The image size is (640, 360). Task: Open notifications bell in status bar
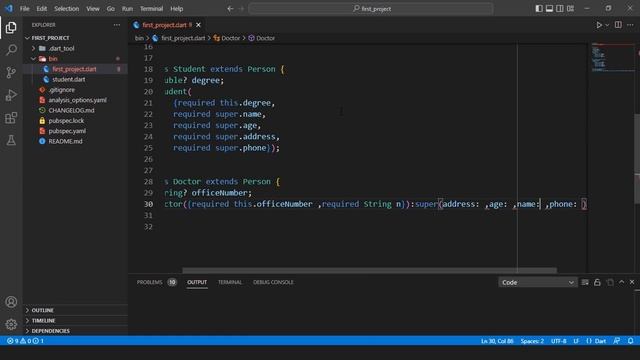click(631, 341)
